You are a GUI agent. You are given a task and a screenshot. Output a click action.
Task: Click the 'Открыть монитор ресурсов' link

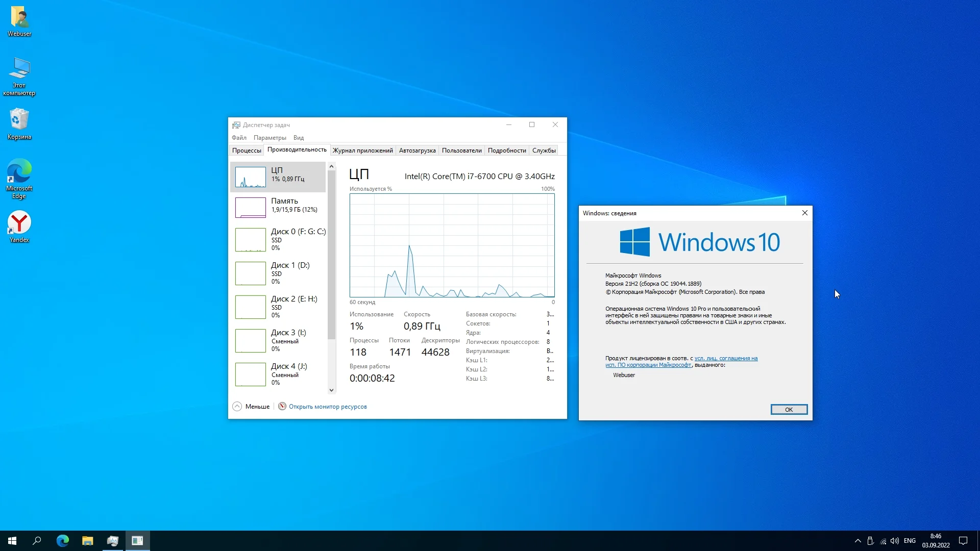point(328,407)
